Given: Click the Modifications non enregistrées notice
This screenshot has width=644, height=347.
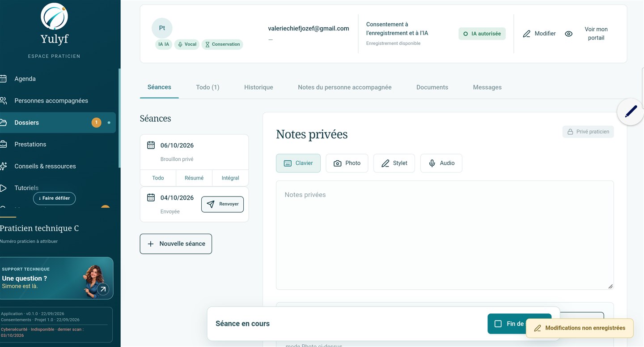Looking at the screenshot, I should [x=580, y=328].
